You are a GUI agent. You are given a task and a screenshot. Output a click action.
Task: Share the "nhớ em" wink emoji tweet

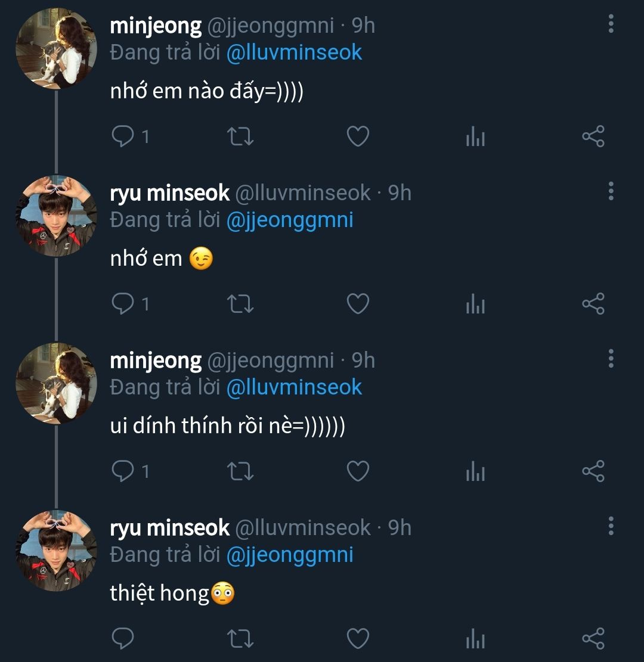[x=593, y=304]
